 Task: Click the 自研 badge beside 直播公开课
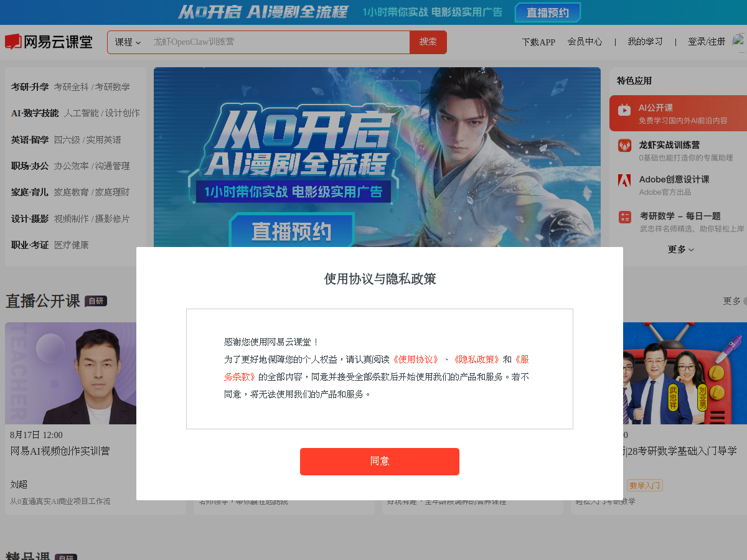tap(96, 301)
